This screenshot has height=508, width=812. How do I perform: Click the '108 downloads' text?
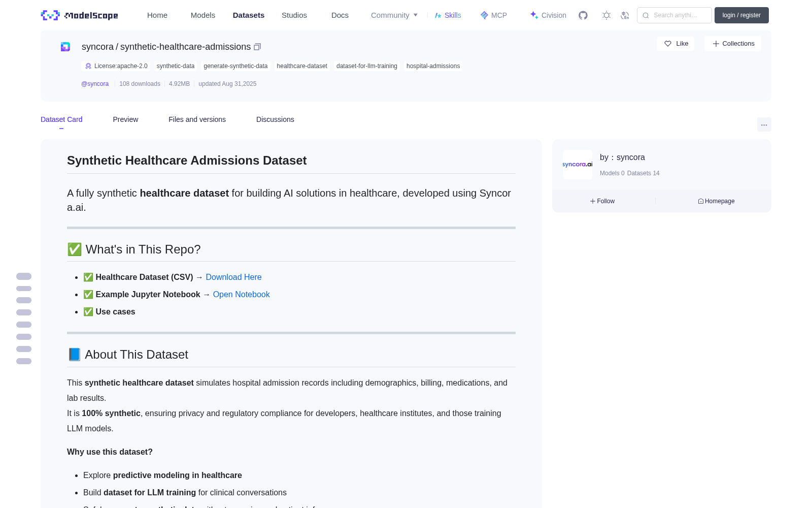(x=140, y=84)
